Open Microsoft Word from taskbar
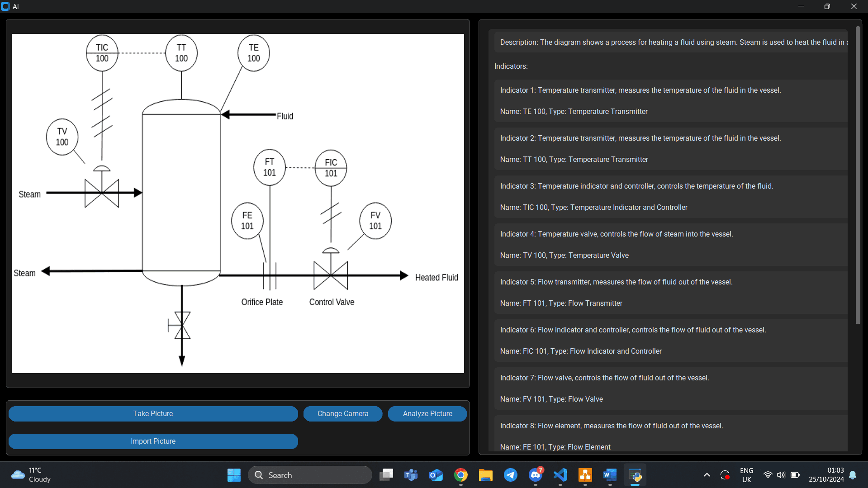 tap(610, 475)
